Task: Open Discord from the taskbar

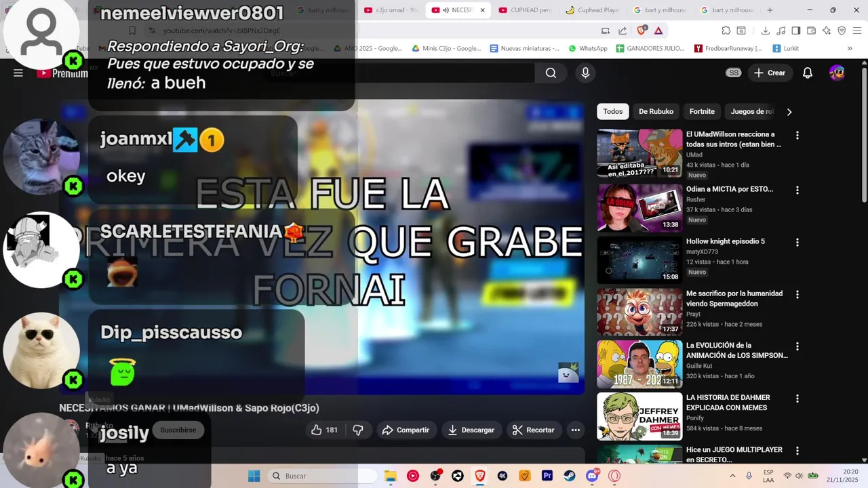Action: (x=592, y=476)
